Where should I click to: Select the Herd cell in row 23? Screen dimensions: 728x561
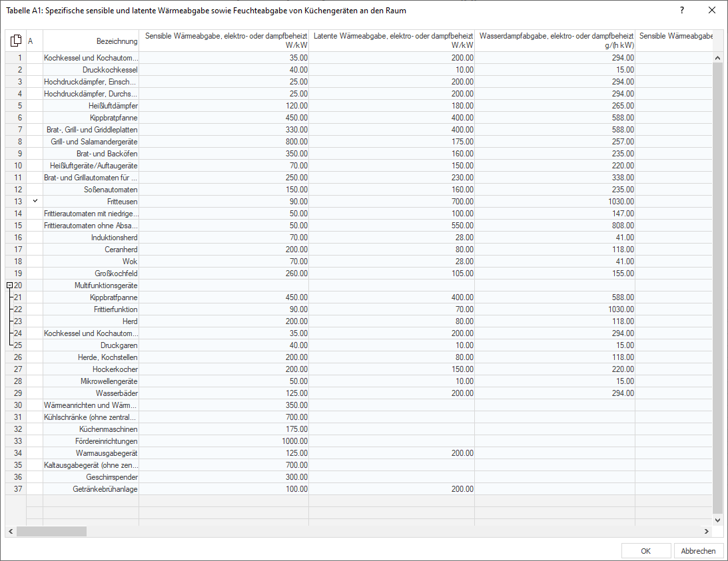pos(91,321)
